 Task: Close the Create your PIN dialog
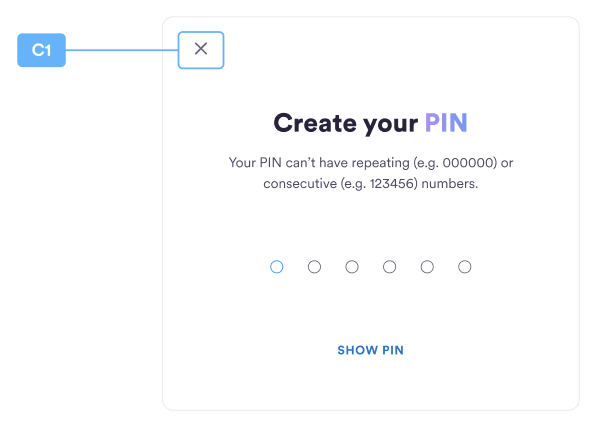pyautogui.click(x=201, y=50)
